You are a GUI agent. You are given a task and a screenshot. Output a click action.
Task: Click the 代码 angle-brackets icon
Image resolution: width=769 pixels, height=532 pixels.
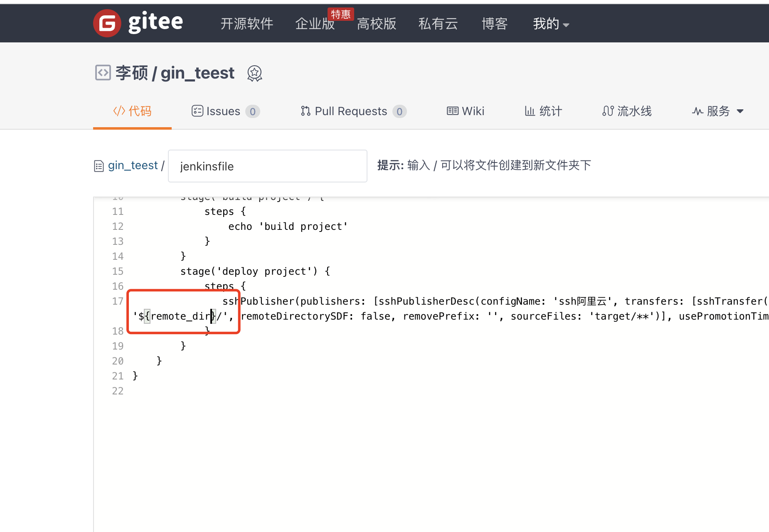(119, 111)
